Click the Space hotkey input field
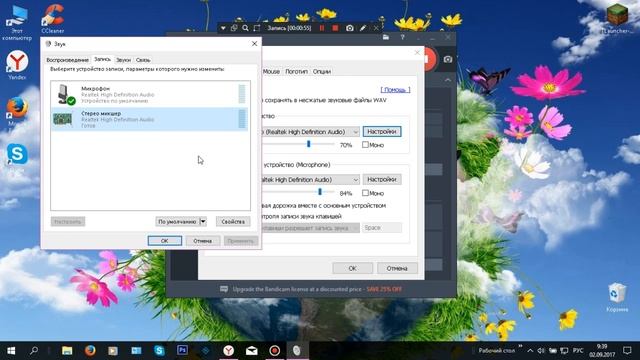Viewport: 640px width, 360px height. 382,228
